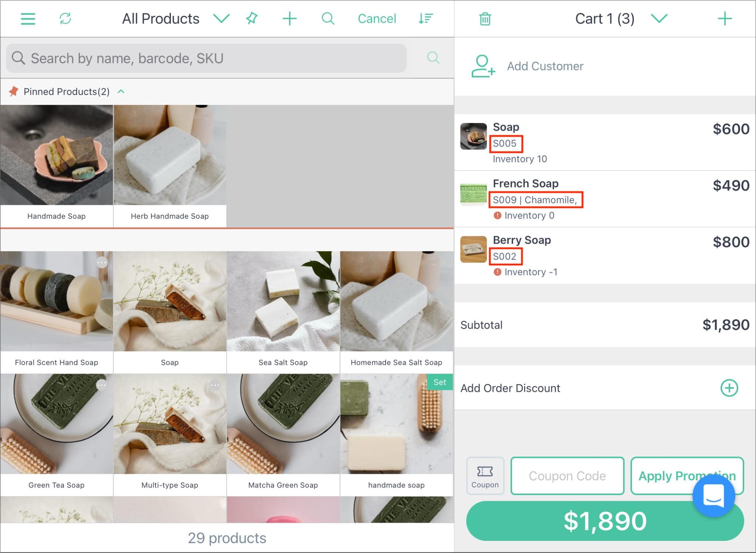
Task: Click the add product plus icon
Action: pyautogui.click(x=290, y=19)
